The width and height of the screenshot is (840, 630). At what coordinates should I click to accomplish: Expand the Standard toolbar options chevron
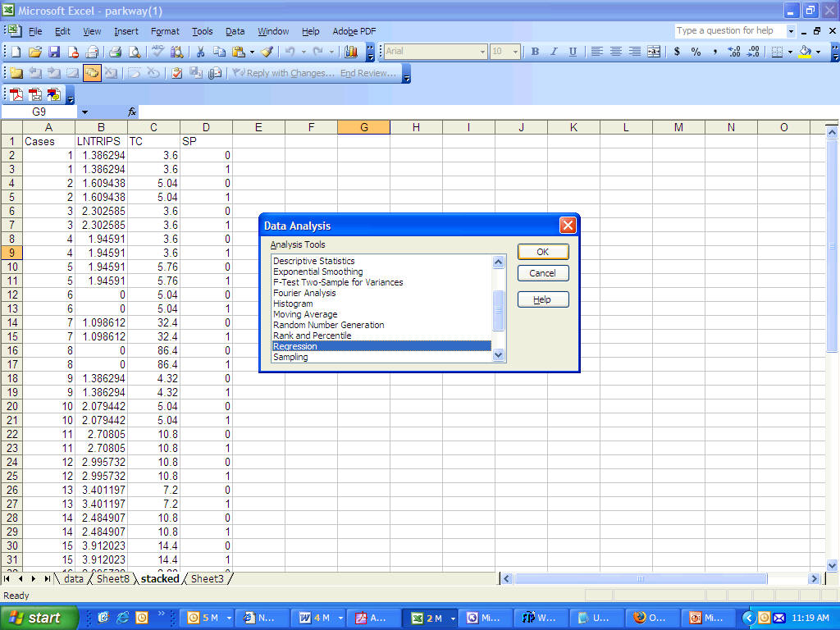370,52
